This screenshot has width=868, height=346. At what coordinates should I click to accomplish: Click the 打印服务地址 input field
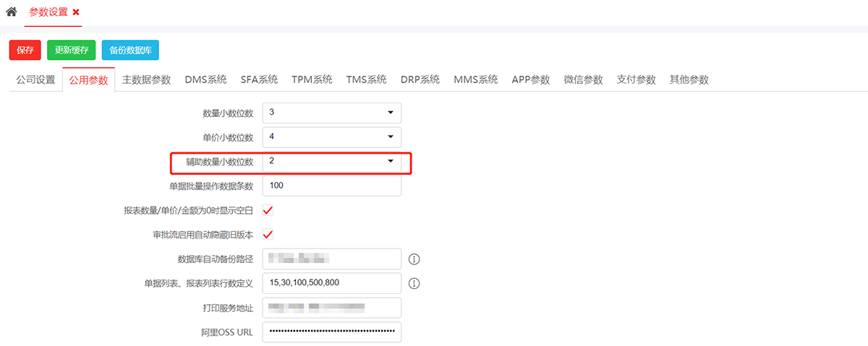pyautogui.click(x=331, y=308)
